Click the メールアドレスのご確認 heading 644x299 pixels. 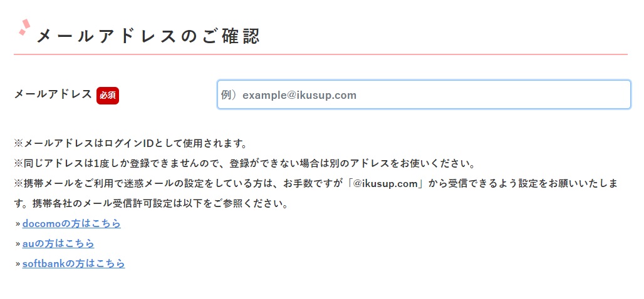coord(148,36)
